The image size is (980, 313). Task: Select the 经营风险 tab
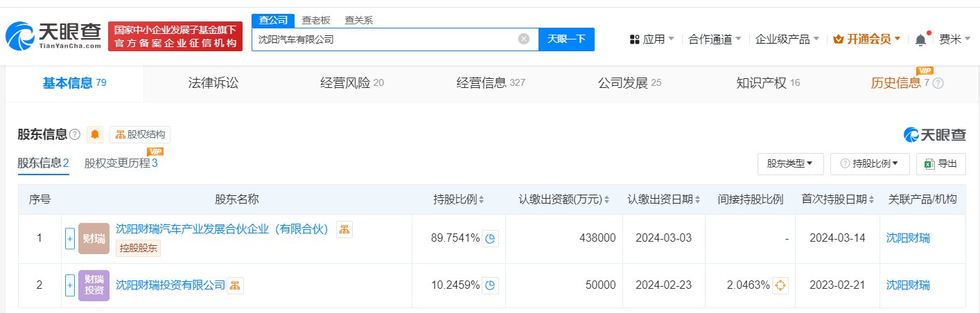click(352, 84)
